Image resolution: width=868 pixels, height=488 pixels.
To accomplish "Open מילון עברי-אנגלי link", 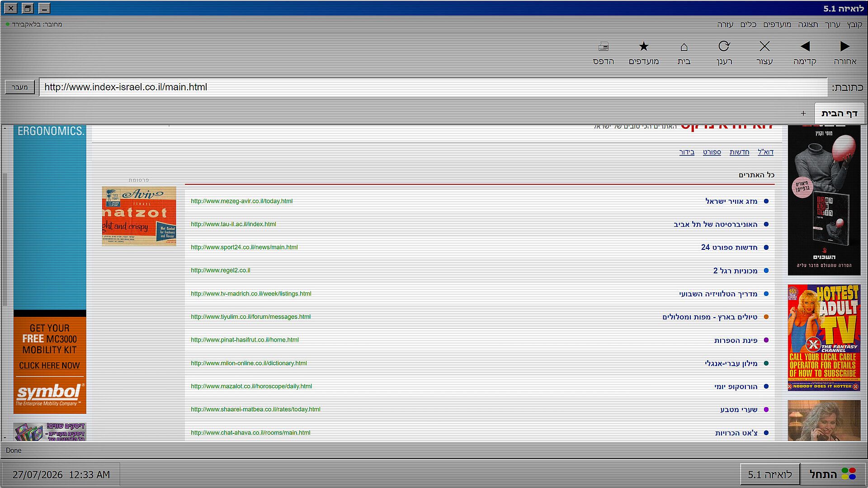I will pyautogui.click(x=731, y=363).
